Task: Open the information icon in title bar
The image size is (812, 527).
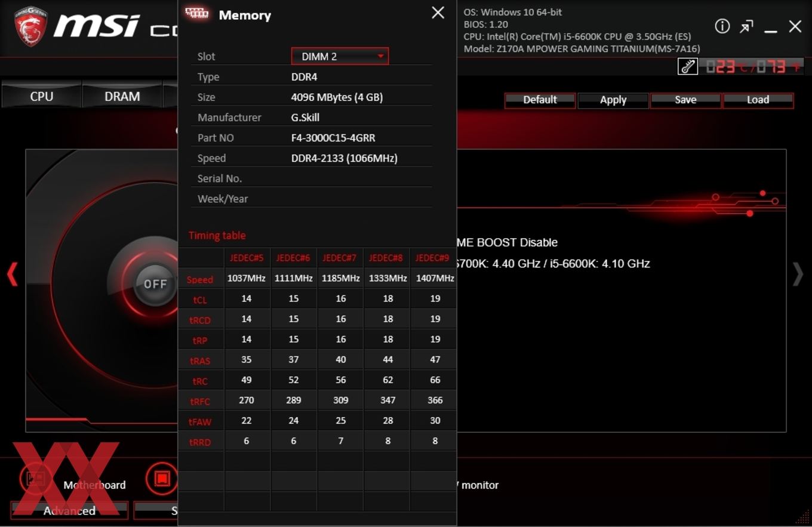Action: pyautogui.click(x=722, y=26)
